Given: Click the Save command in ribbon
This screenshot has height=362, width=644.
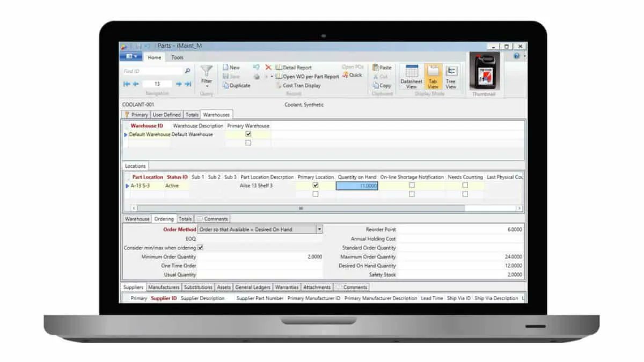Looking at the screenshot, I should pyautogui.click(x=231, y=76).
